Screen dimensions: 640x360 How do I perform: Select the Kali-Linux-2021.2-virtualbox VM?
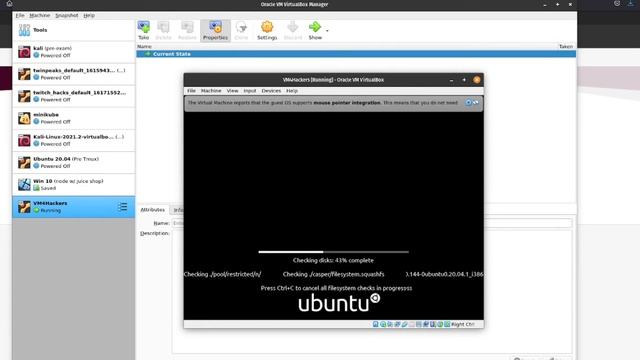[x=73, y=140]
